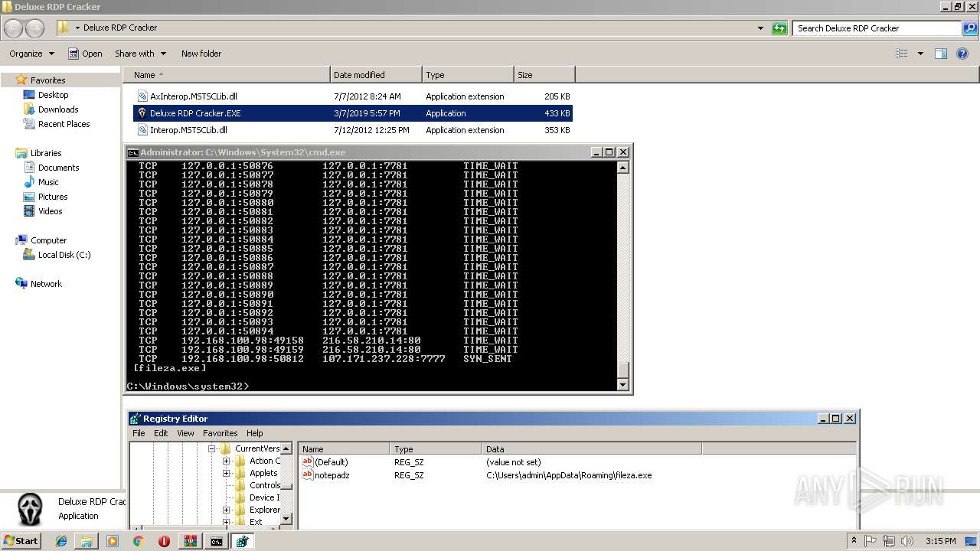The height and width of the screenshot is (551, 980).
Task: Open Share with dropdown menu
Action: 141,54
